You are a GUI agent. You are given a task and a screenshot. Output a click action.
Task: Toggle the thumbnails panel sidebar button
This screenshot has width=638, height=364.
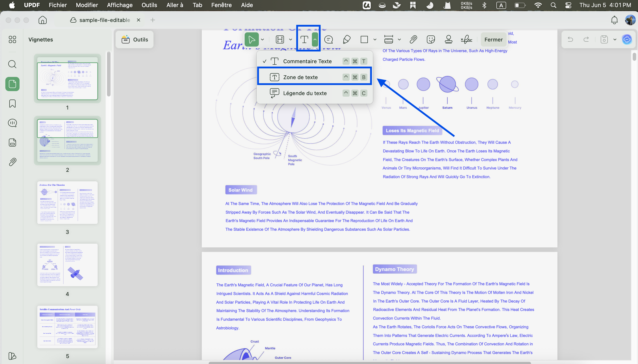pos(12,84)
